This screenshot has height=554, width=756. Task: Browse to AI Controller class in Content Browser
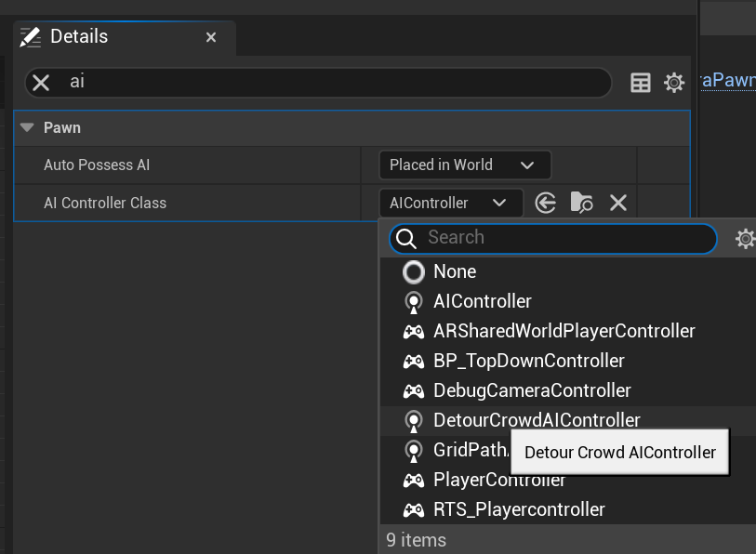point(582,203)
